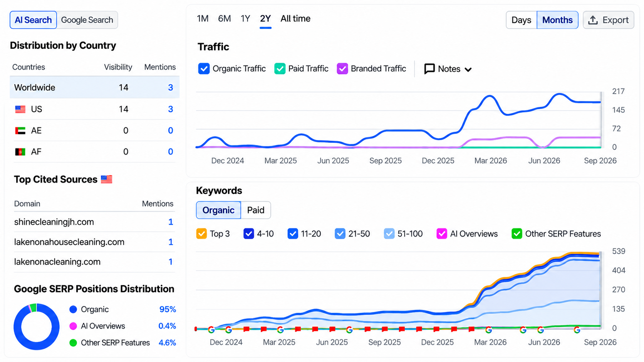Viewport: 644px width, 362px height.
Task: Open the shinecleaningjh.com mentions count
Action: tap(171, 222)
